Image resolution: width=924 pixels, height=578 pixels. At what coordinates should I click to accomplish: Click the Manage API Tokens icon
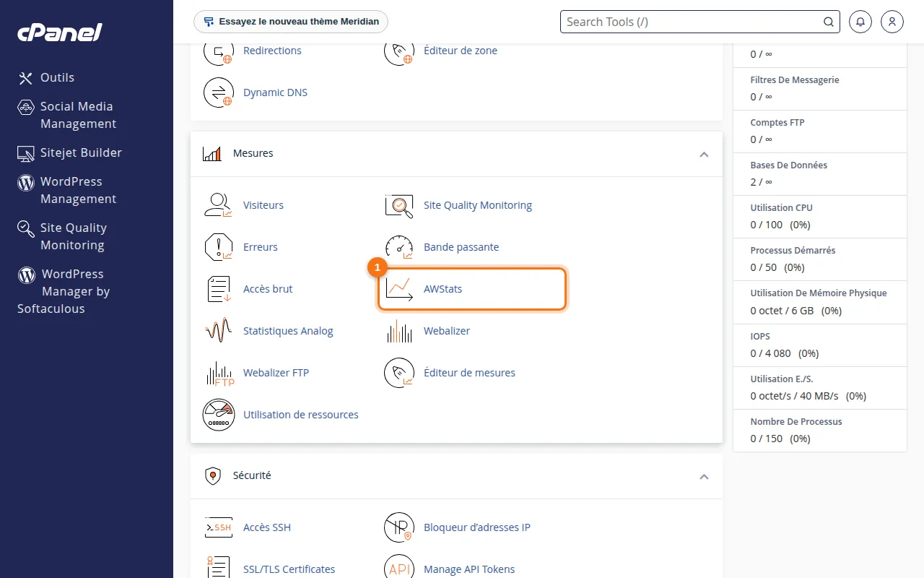coord(398,568)
